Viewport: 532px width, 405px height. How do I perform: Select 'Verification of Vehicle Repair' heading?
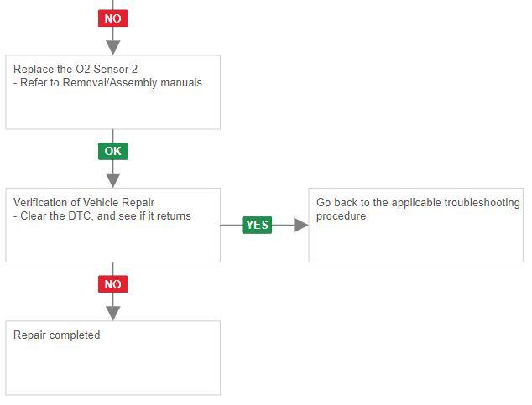pos(84,202)
